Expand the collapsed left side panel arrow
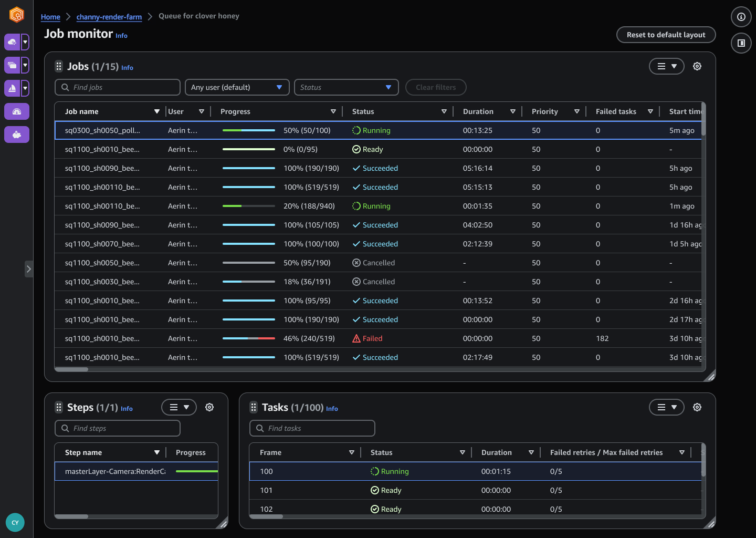 coord(29,269)
